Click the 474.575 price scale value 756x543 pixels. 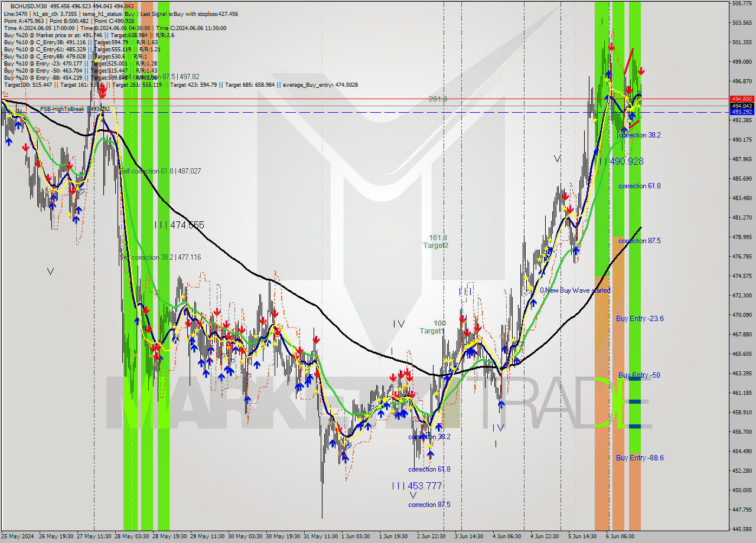click(741, 276)
